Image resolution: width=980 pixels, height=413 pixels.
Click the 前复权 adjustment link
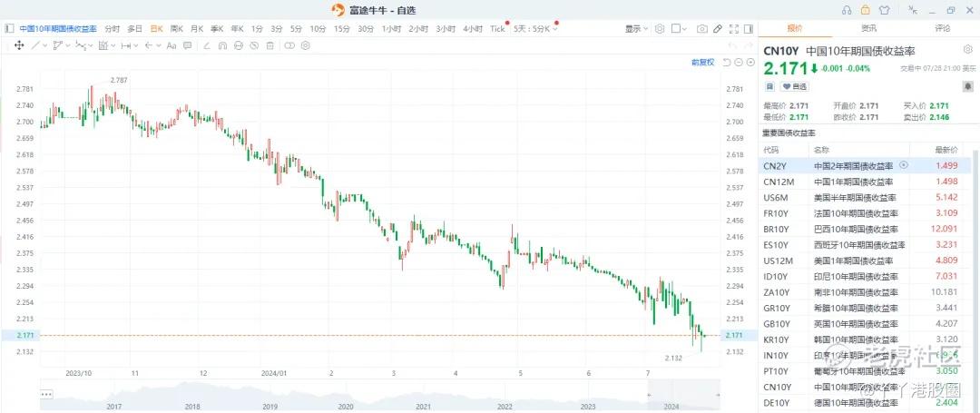702,63
